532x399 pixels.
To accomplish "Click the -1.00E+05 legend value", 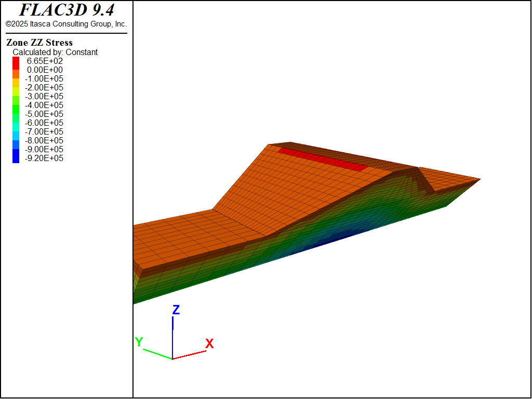I will tap(44, 78).
